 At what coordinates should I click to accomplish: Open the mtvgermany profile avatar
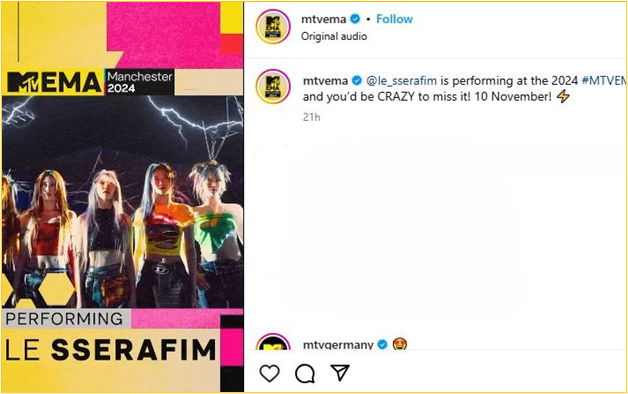[x=273, y=342]
